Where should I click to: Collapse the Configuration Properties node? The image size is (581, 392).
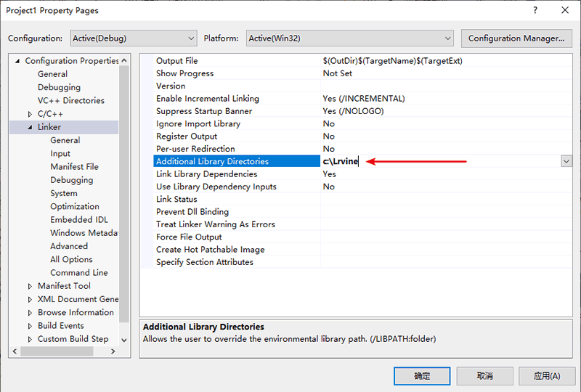(x=17, y=61)
